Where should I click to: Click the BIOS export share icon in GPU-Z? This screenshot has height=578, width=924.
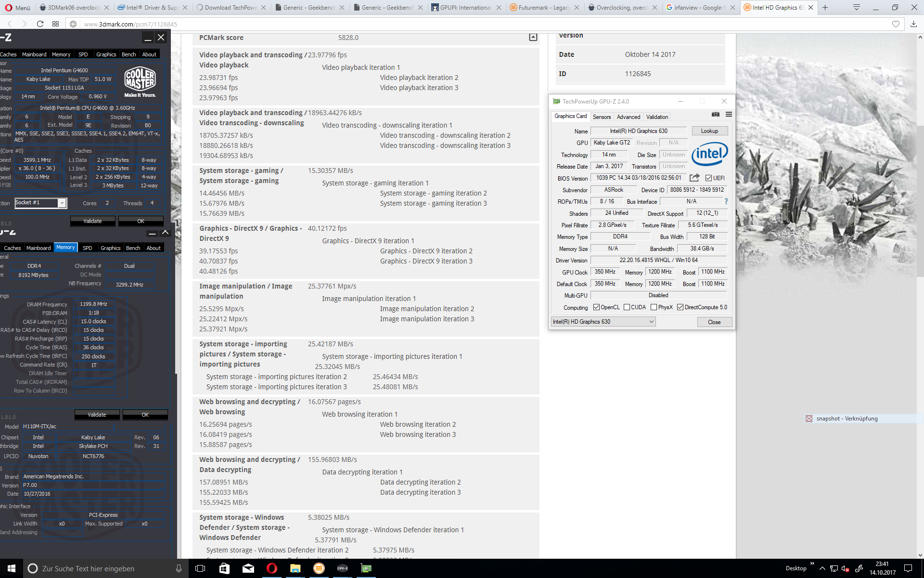[694, 178]
